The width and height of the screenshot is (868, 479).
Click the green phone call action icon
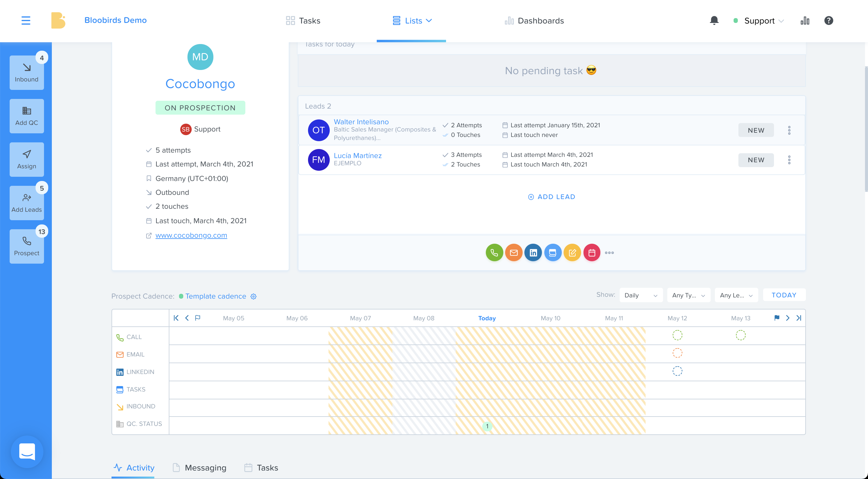494,253
